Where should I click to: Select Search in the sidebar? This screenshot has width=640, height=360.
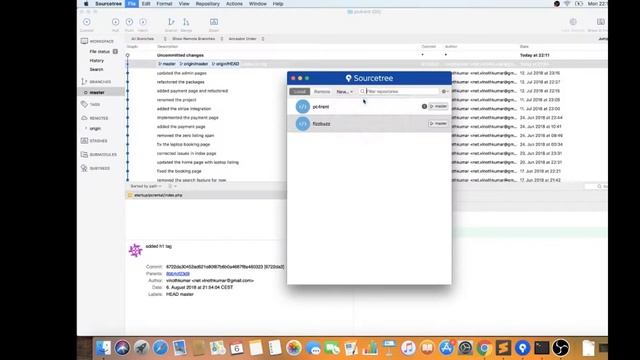tap(96, 69)
